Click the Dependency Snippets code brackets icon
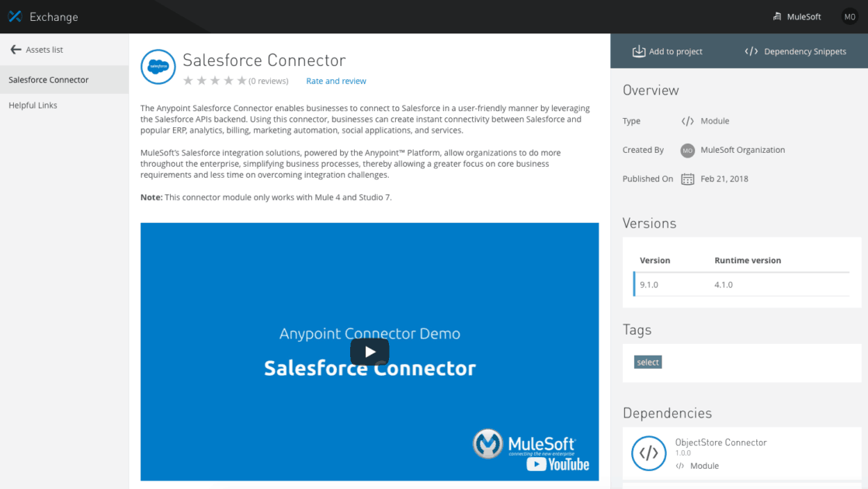Viewport: 868px width, 489px height. pyautogui.click(x=752, y=51)
